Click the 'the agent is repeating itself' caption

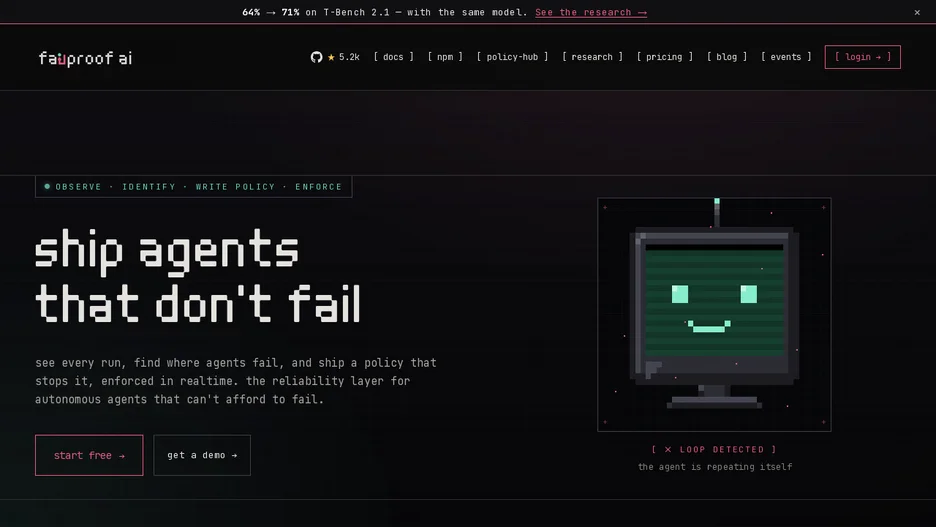tap(715, 467)
